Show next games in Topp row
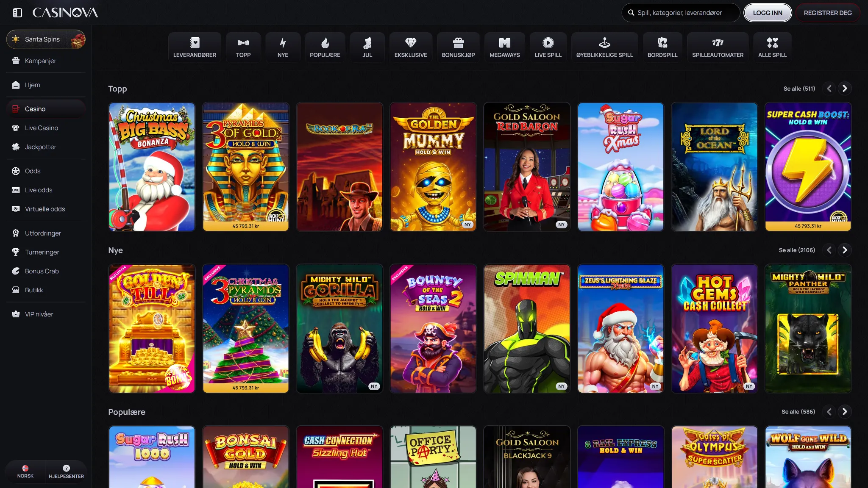Image resolution: width=868 pixels, height=488 pixels. [845, 89]
